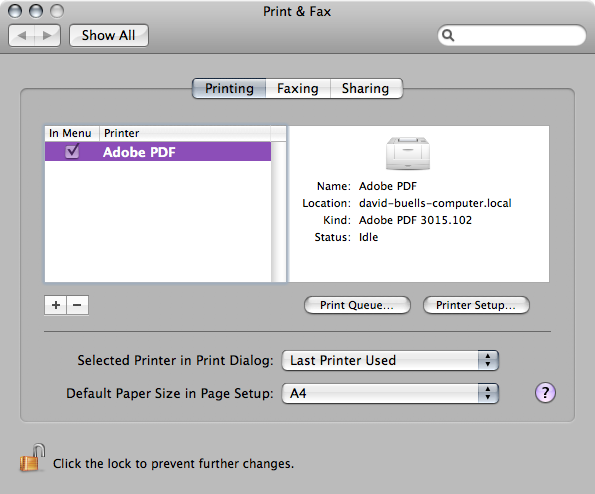The height and width of the screenshot is (494, 595).
Task: Focus the search field
Action: coord(512,35)
